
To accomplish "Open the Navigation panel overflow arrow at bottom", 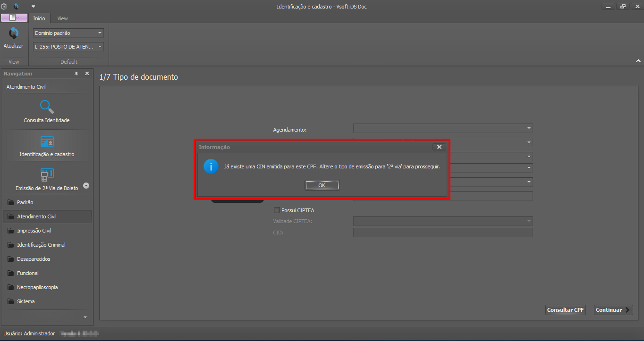I will coord(85,317).
